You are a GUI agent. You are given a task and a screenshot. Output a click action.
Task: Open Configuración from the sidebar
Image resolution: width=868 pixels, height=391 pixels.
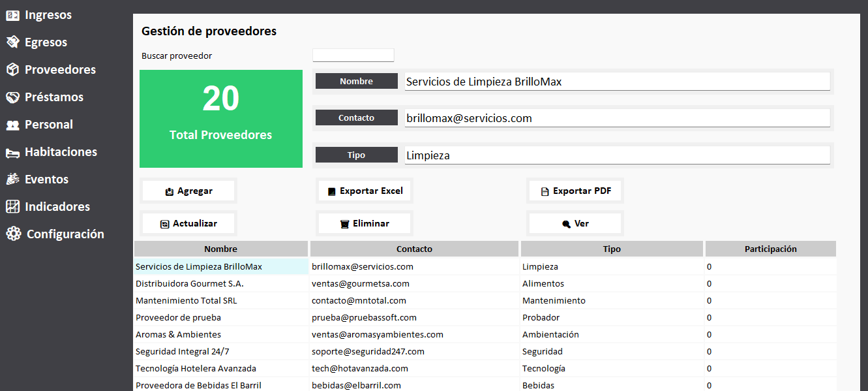point(65,234)
